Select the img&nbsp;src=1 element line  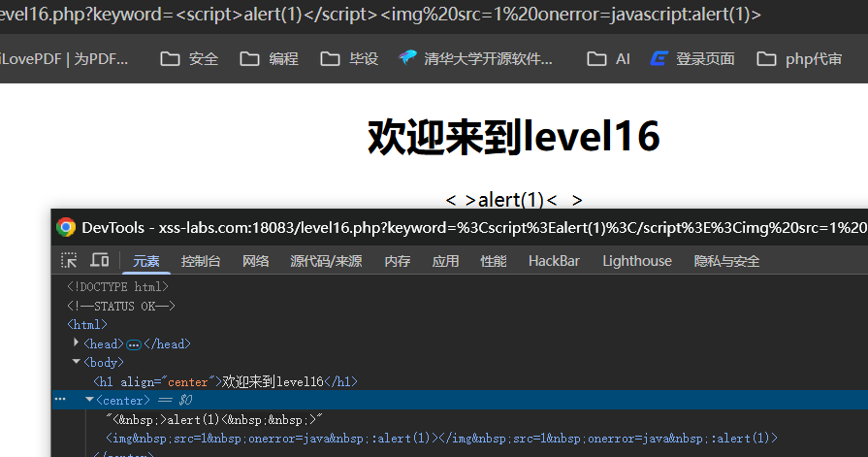(441, 439)
